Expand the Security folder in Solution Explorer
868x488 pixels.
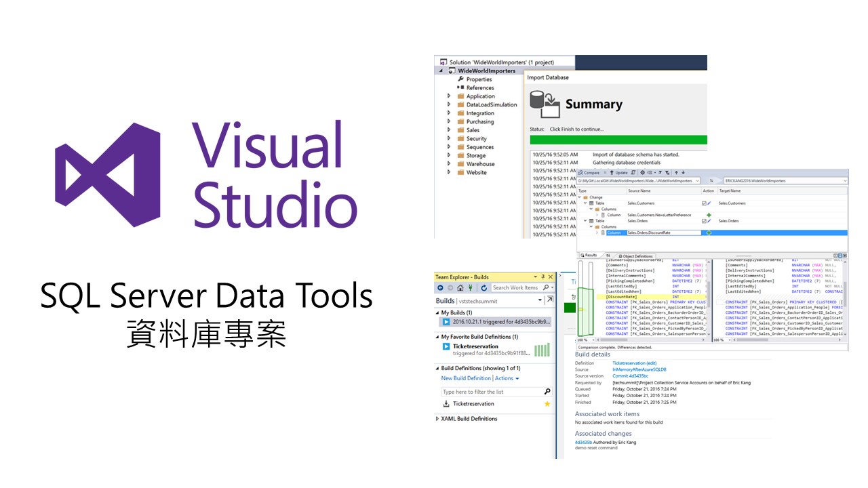point(448,138)
